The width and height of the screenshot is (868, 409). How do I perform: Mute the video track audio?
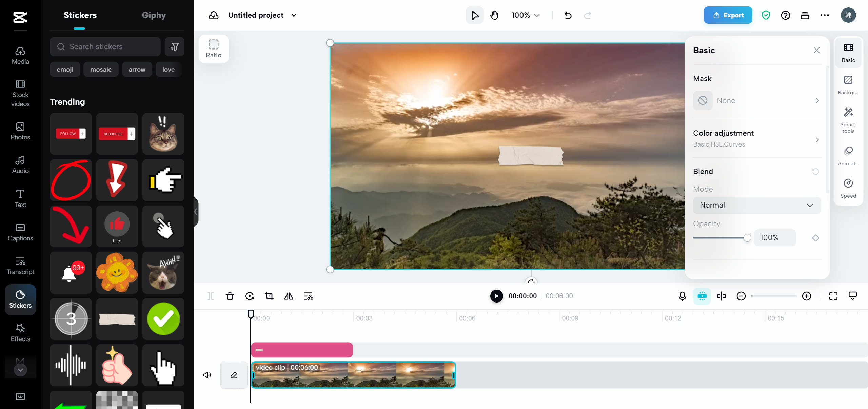point(206,375)
